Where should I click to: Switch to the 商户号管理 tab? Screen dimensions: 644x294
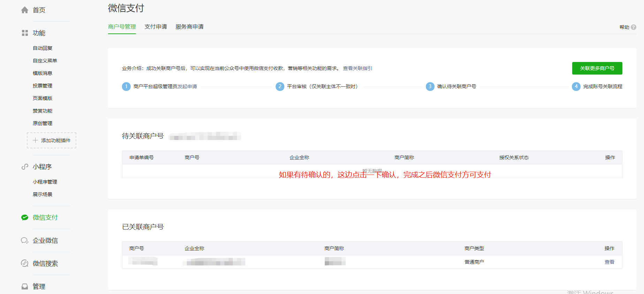[122, 27]
